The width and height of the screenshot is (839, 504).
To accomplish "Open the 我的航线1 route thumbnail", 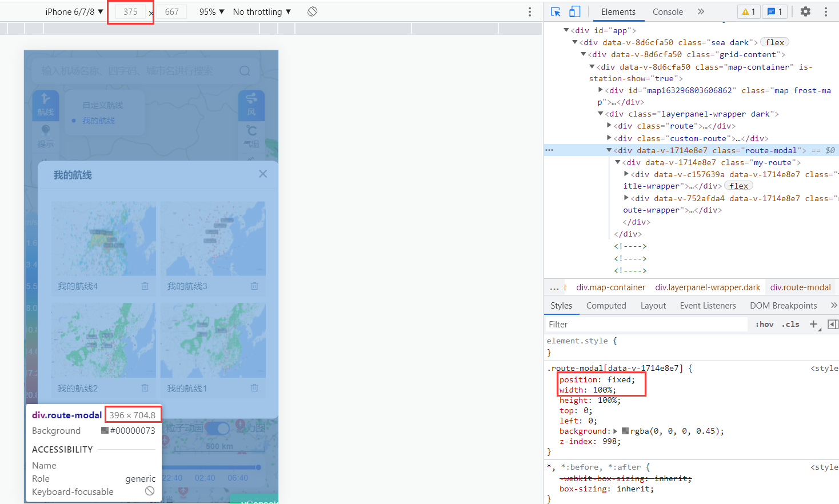I will (x=213, y=341).
